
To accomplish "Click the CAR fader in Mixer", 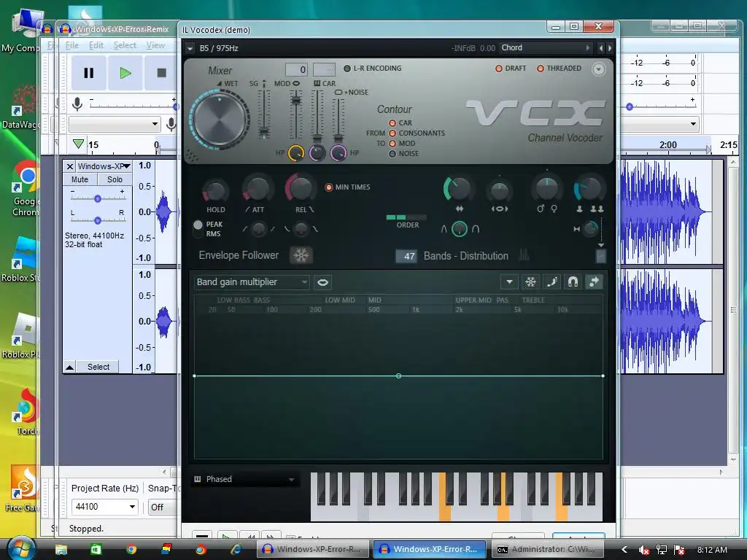I will coord(317,138).
